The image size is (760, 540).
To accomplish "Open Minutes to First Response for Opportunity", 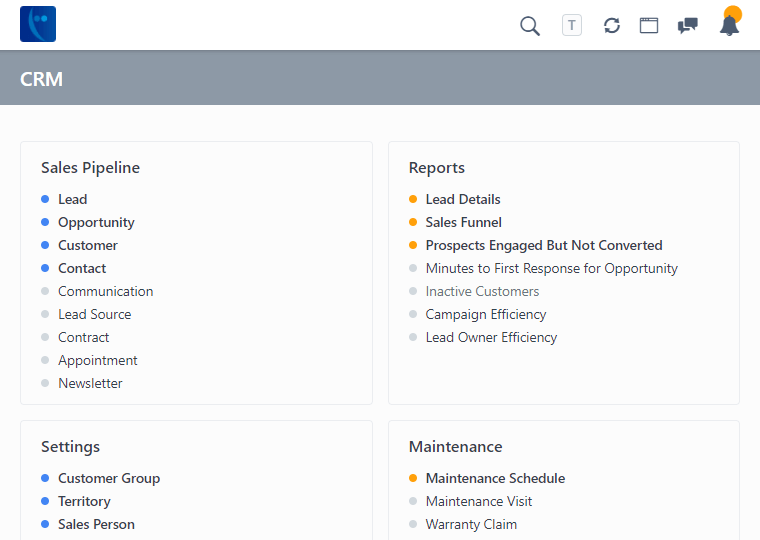I will [552, 269].
